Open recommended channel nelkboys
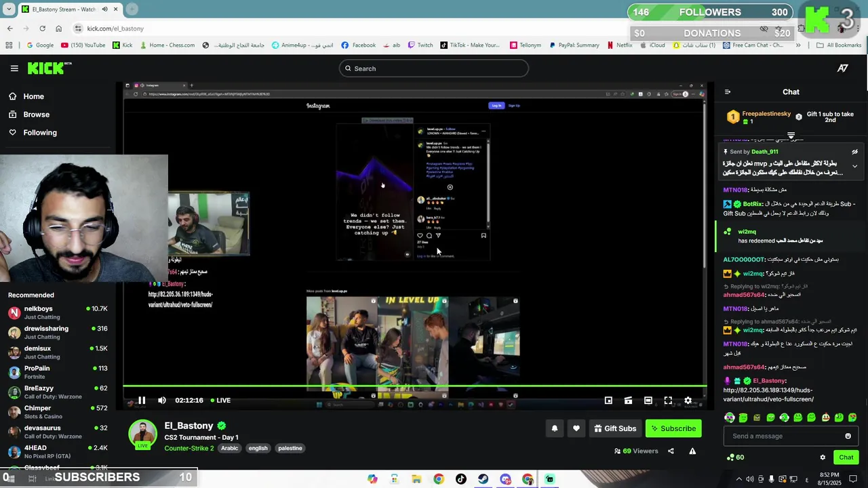868x488 pixels. tap(58, 312)
